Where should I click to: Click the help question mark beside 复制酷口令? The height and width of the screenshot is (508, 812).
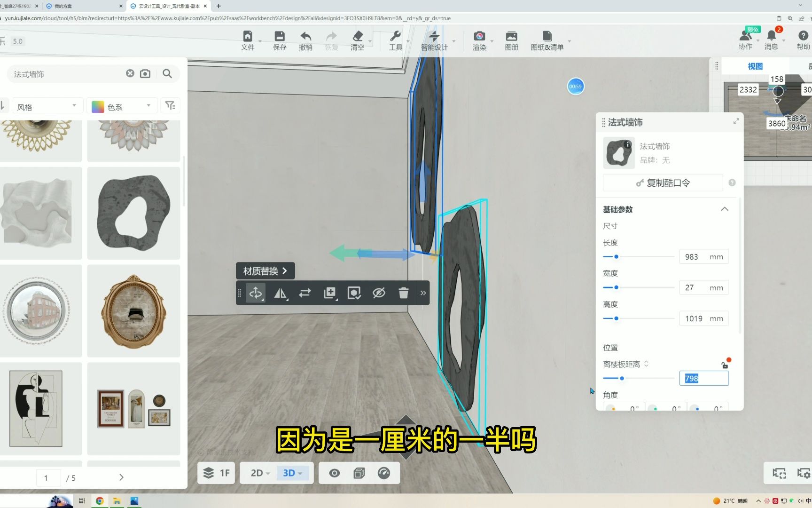[x=732, y=183]
